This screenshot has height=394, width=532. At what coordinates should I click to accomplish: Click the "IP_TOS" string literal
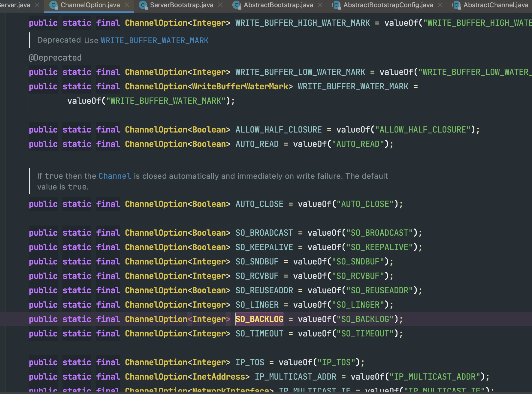click(336, 362)
